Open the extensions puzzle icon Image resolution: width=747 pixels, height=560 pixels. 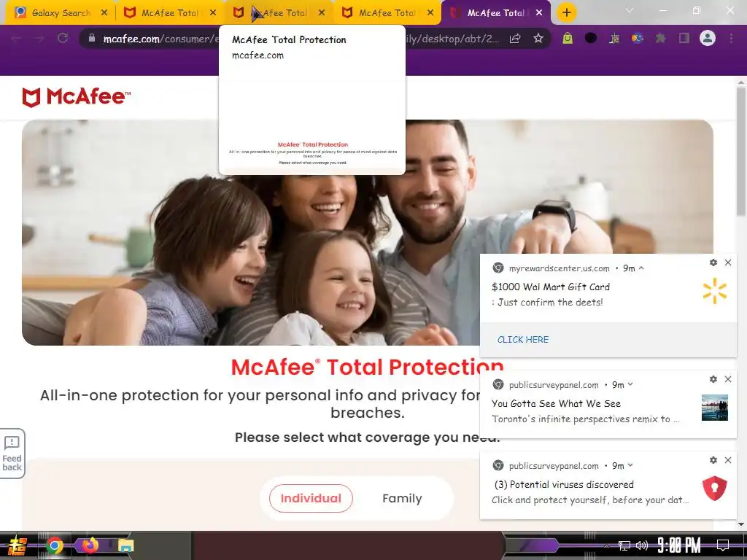click(660, 38)
